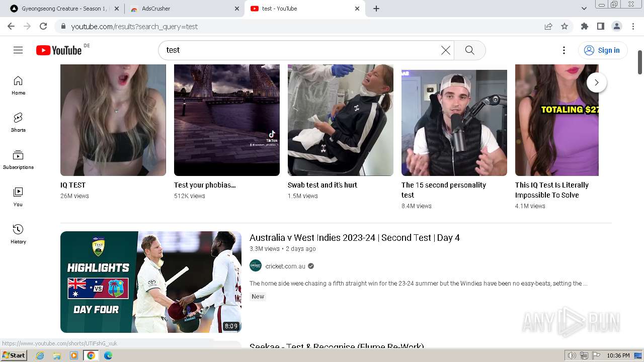Image resolution: width=644 pixels, height=362 pixels.
Task: Open the You section in sidebar
Action: pyautogui.click(x=18, y=197)
